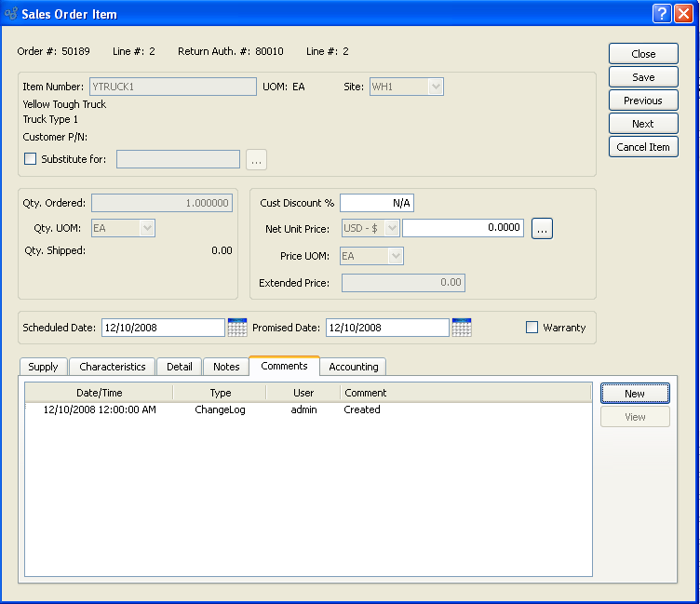Screen dimensions: 700x604
Task: Enable the Substitute for checkbox
Action: tap(31, 159)
